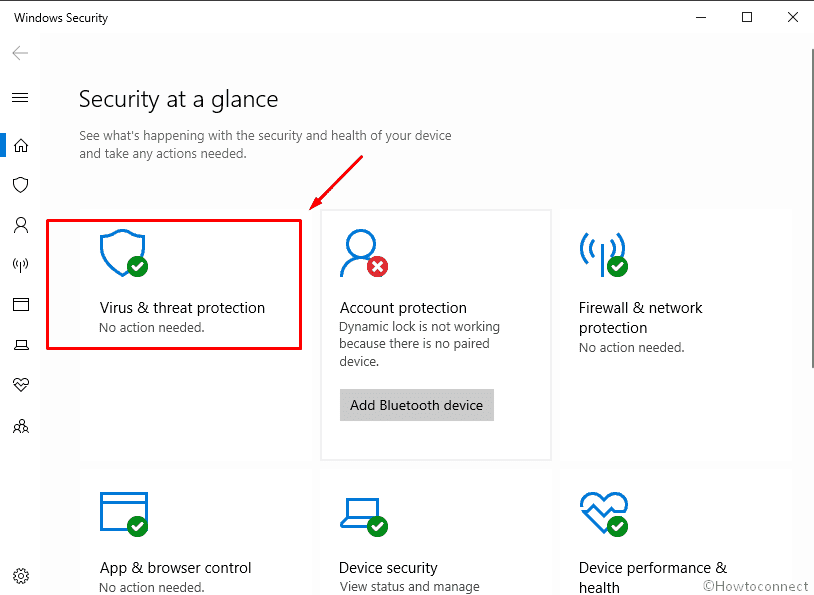The image size is (814, 595).
Task: Select the Home icon in sidebar
Action: tap(21, 145)
